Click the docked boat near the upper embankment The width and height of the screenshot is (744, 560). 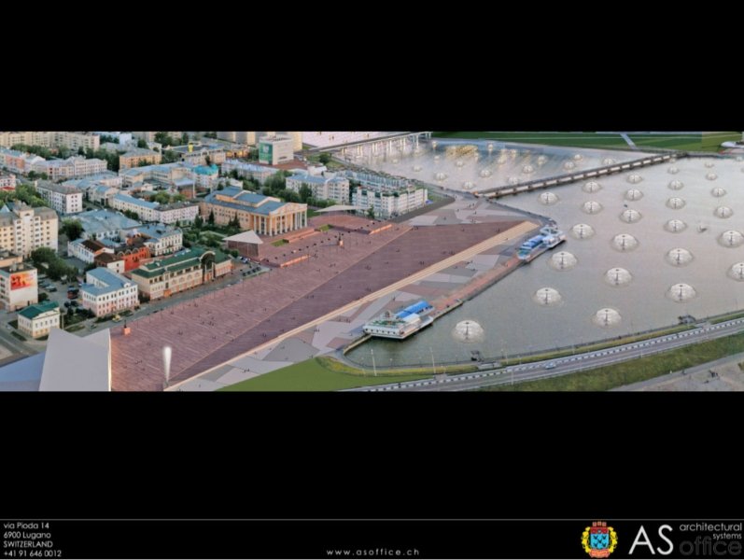540,244
